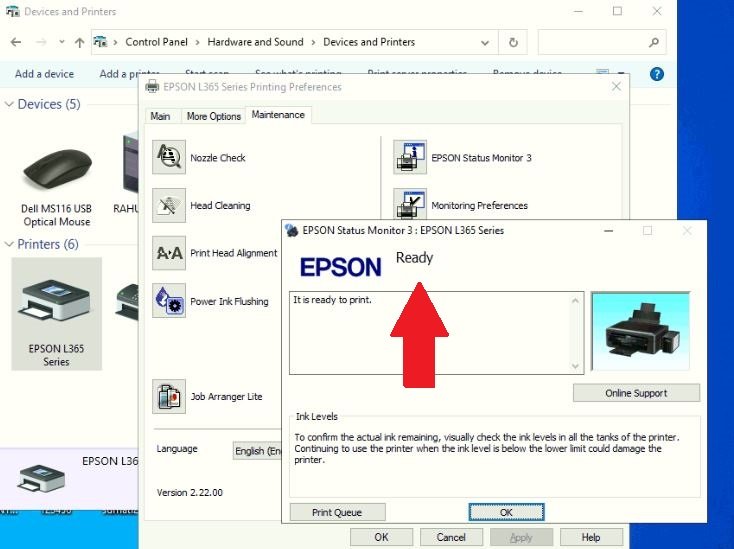Screen dimensions: 734x549
Task: Select the Maintenance tab
Action: coord(278,115)
